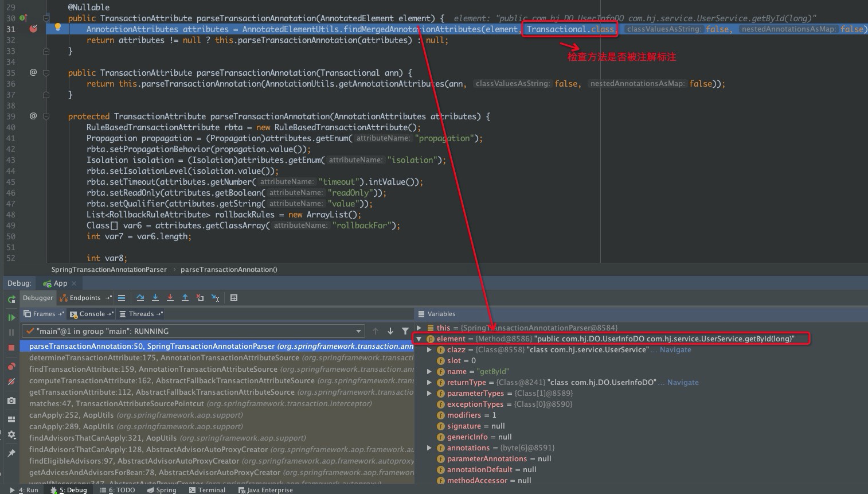Click the frames filter funnel icon
Screen dimensions: 868x494
[405, 331]
